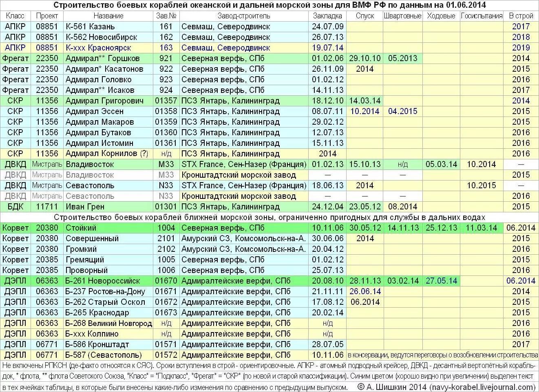
Task: Click the 'Закладка' column header
Action: point(327,16)
